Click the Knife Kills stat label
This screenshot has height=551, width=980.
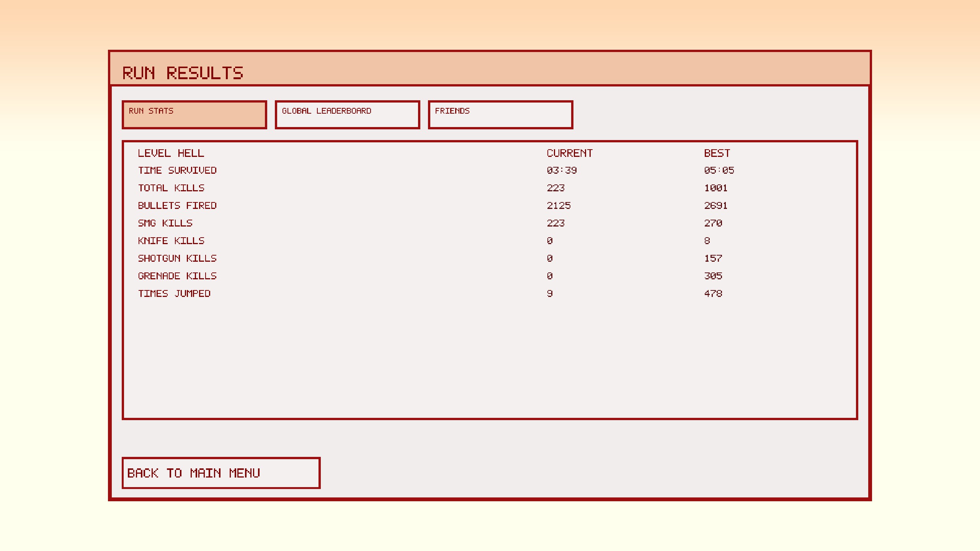click(171, 241)
